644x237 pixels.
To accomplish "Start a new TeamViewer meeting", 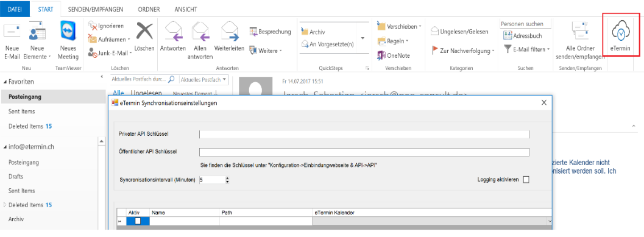I will 68,40.
